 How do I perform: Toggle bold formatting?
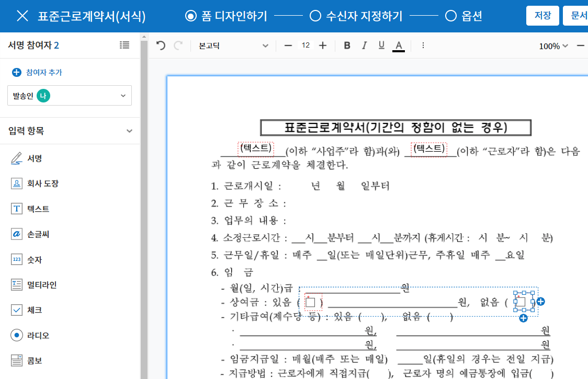[x=347, y=45]
